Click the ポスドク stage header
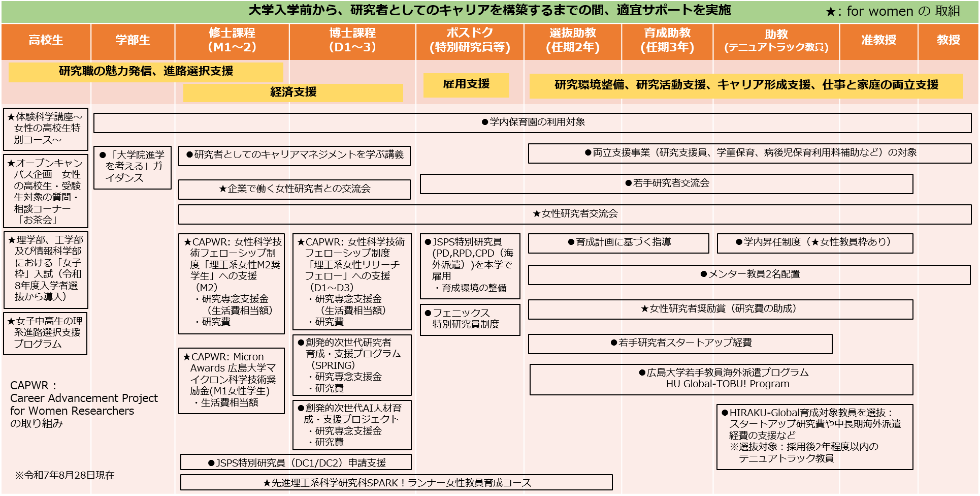980x496 pixels. click(x=470, y=41)
